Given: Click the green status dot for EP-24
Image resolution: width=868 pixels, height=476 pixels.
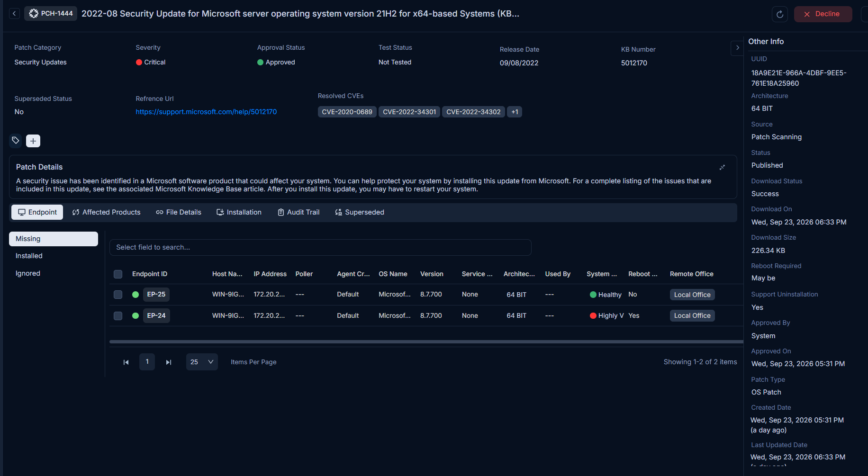Looking at the screenshot, I should click(136, 315).
